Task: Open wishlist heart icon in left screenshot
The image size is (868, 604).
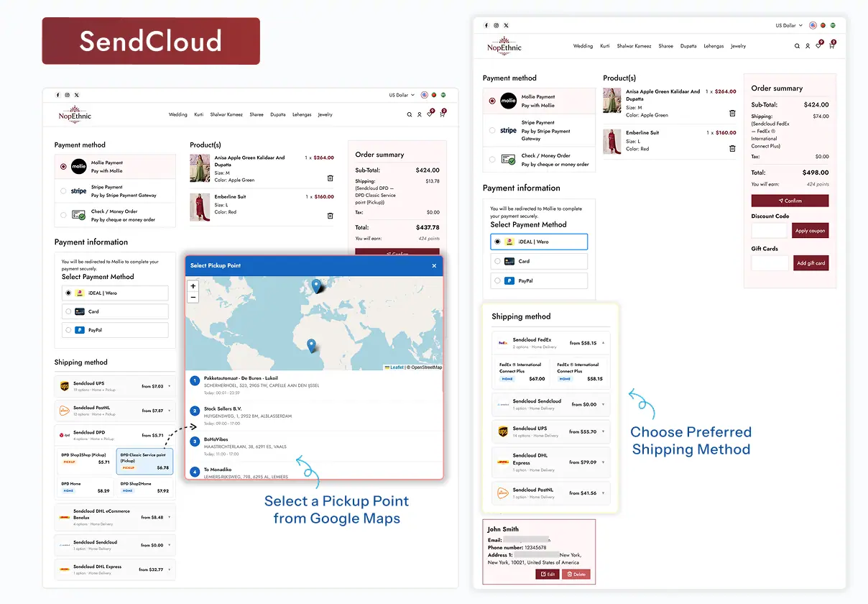Action: pyautogui.click(x=430, y=114)
